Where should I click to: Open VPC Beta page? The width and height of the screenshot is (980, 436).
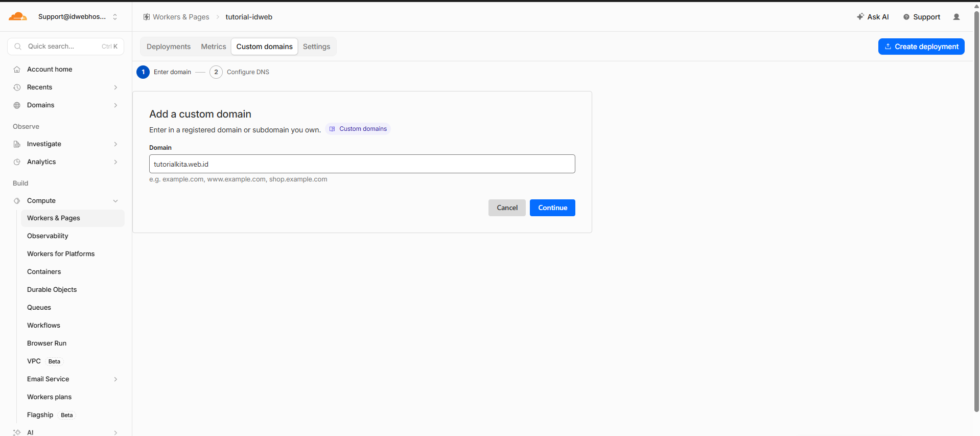[44, 361]
